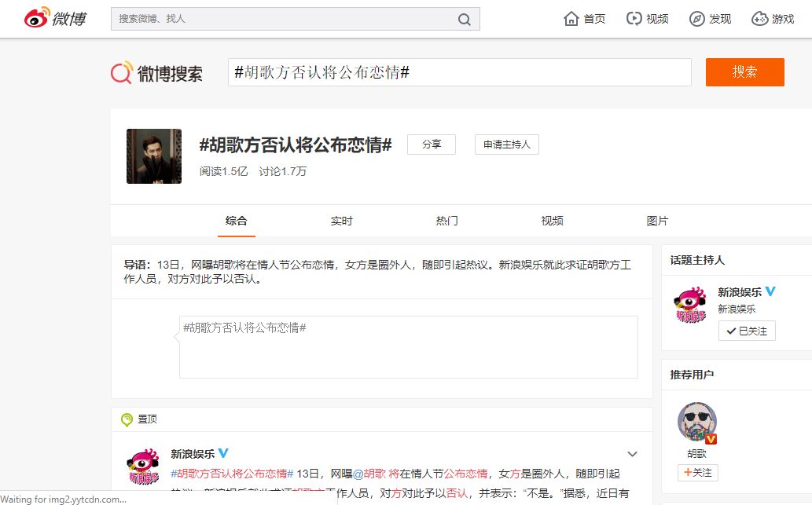Click the 微博搜索 logo
This screenshot has height=505, width=812.
point(157,73)
